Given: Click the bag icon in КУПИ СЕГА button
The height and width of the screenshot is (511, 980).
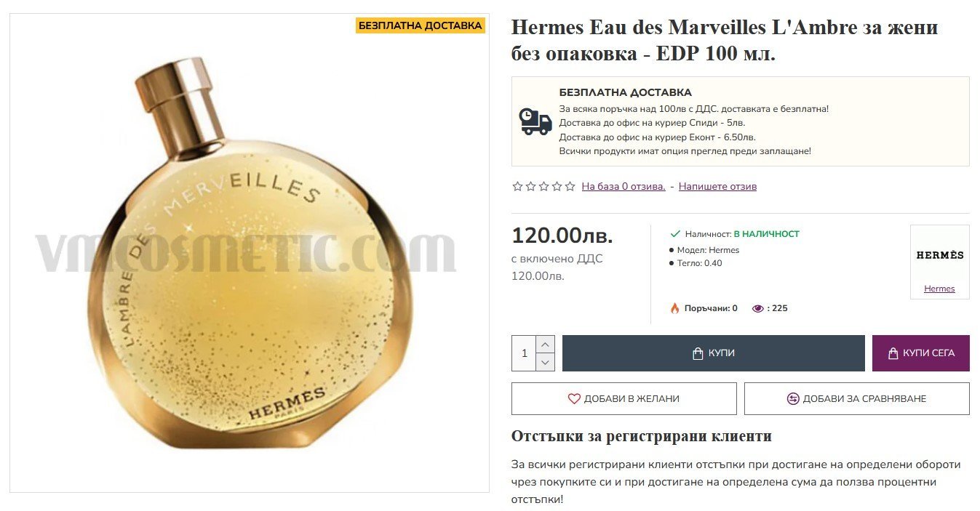Looking at the screenshot, I should (893, 353).
